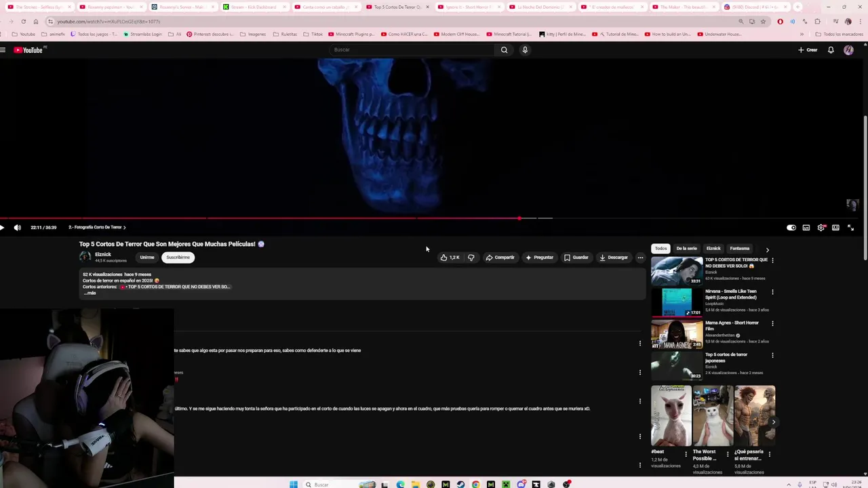Save video with Guardar

point(576,258)
